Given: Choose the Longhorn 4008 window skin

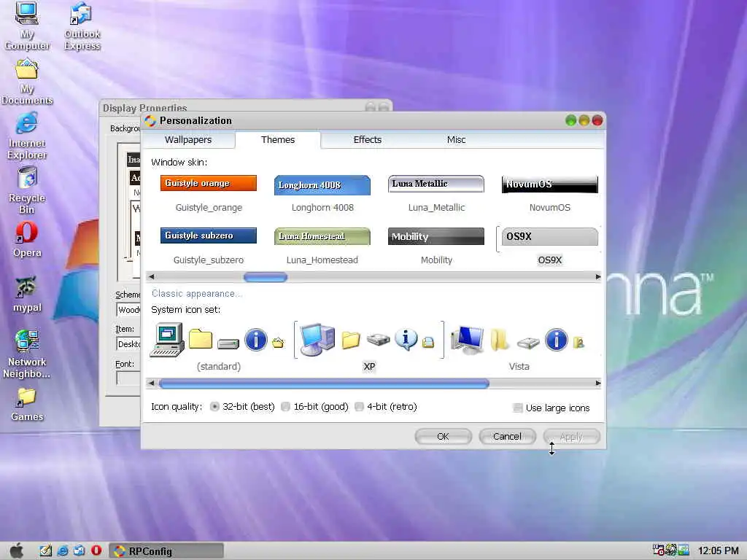Looking at the screenshot, I should [322, 193].
